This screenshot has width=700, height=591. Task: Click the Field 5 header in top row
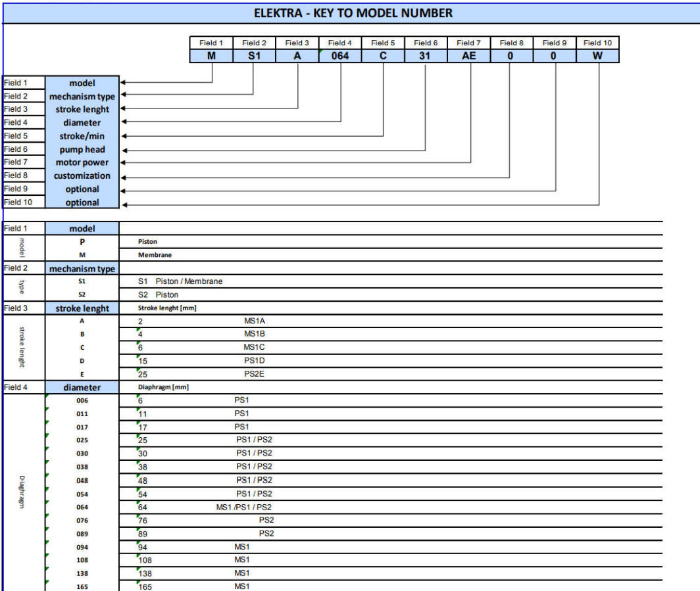pyautogui.click(x=382, y=43)
